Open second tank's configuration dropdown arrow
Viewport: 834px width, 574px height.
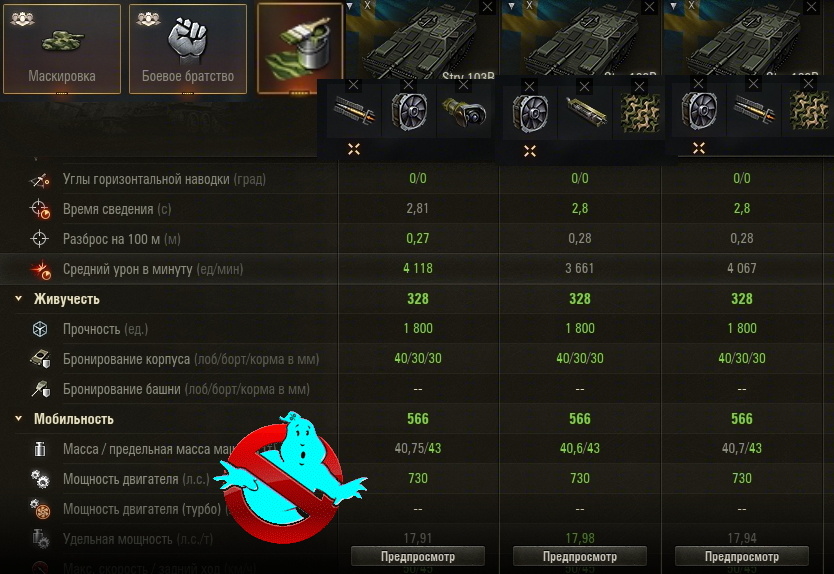512,6
